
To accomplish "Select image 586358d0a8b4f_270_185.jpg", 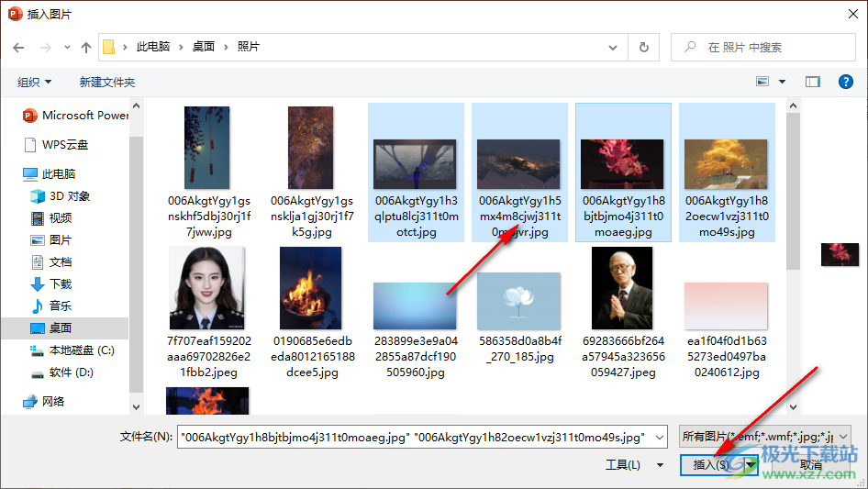I will (519, 317).
